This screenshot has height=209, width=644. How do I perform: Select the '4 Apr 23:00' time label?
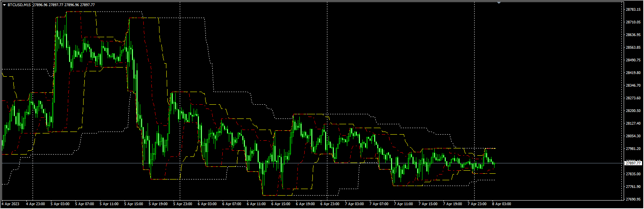(x=35, y=204)
